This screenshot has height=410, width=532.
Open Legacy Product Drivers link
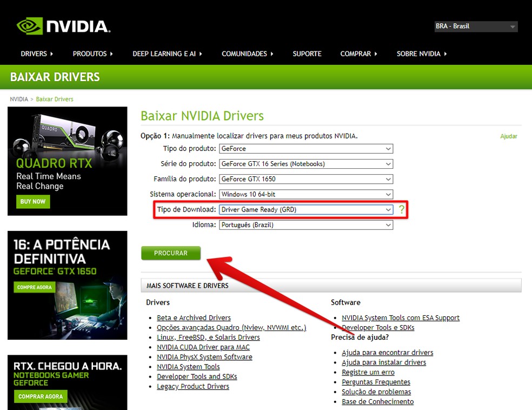[x=193, y=387]
